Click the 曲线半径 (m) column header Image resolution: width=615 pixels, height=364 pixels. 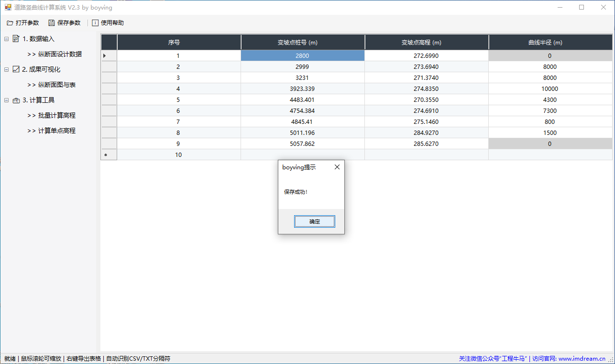pyautogui.click(x=550, y=43)
